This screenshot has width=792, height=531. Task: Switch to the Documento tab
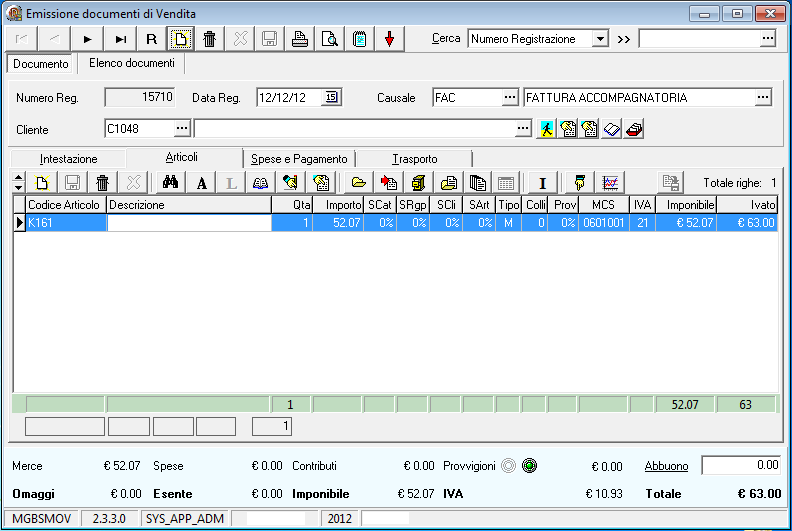click(40, 64)
